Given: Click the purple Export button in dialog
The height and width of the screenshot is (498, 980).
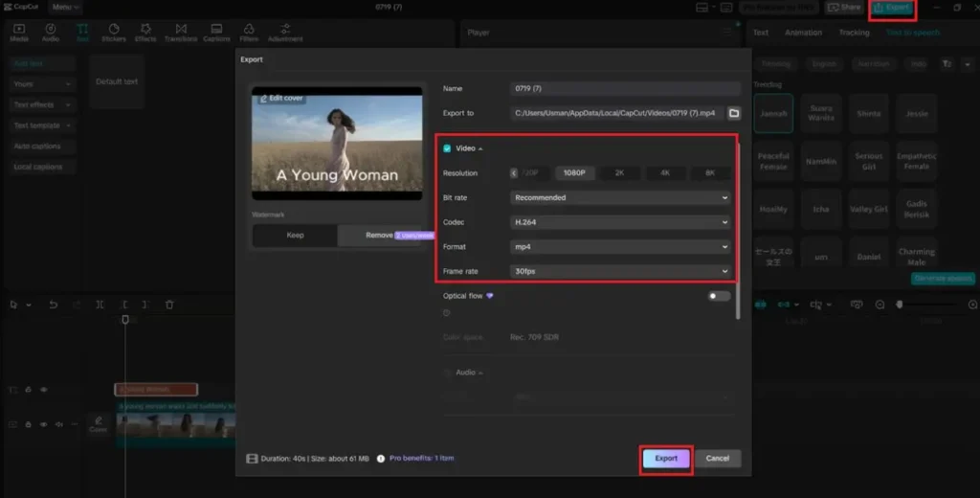Looking at the screenshot, I should [x=666, y=459].
